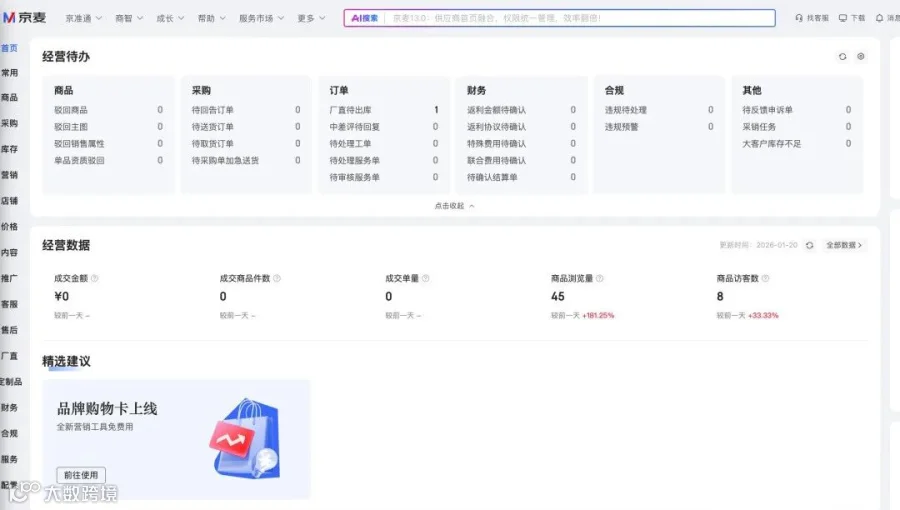Click the AI搜索 badge in search bar
Screen dimensions: 900x510
[x=364, y=18]
